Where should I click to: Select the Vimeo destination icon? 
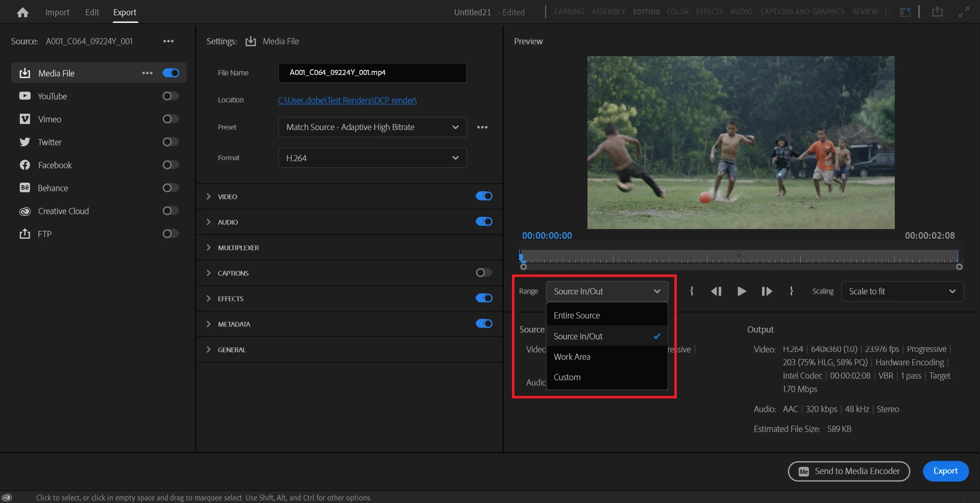coord(24,119)
